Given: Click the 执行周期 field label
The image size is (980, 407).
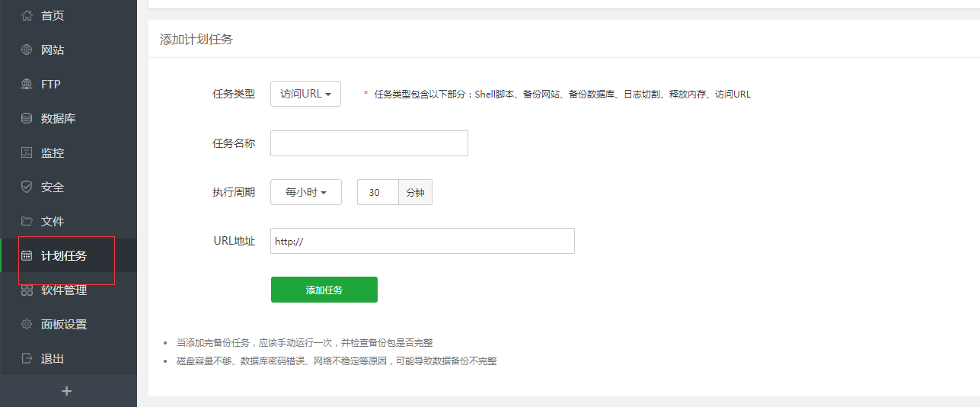Looking at the screenshot, I should tap(234, 192).
